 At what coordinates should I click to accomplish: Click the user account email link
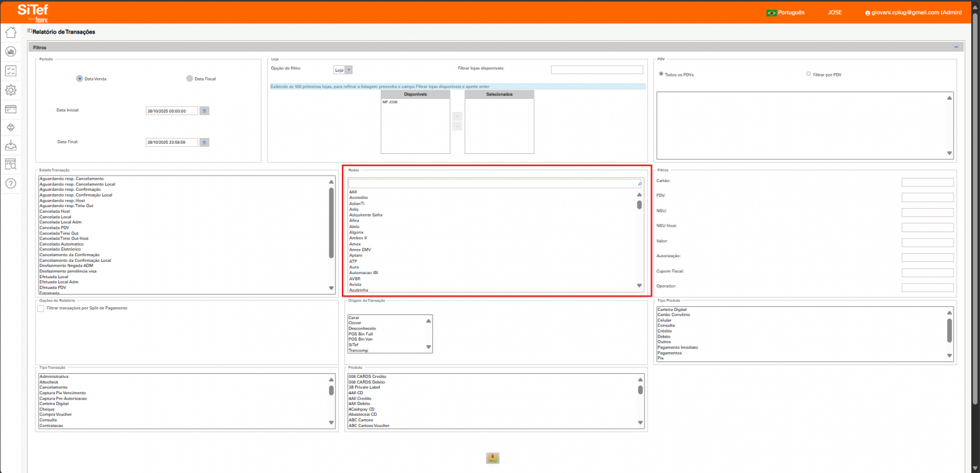(x=913, y=12)
